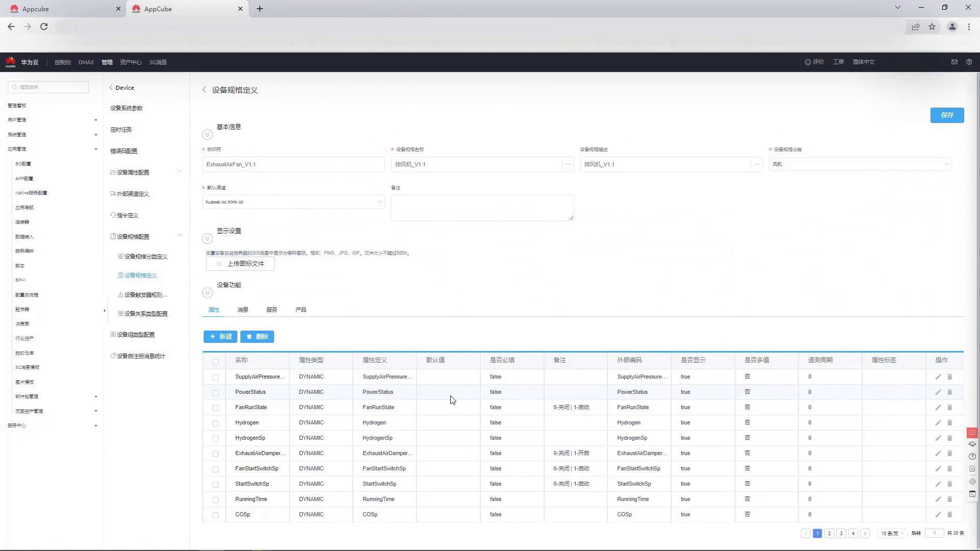Collapse the 设备功能 section
The image size is (980, 551).
pos(207,293)
